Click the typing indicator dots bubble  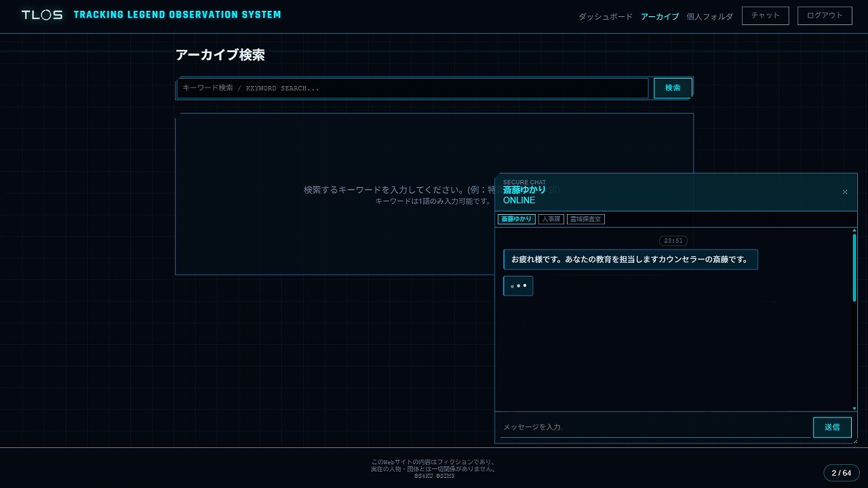pyautogui.click(x=518, y=286)
